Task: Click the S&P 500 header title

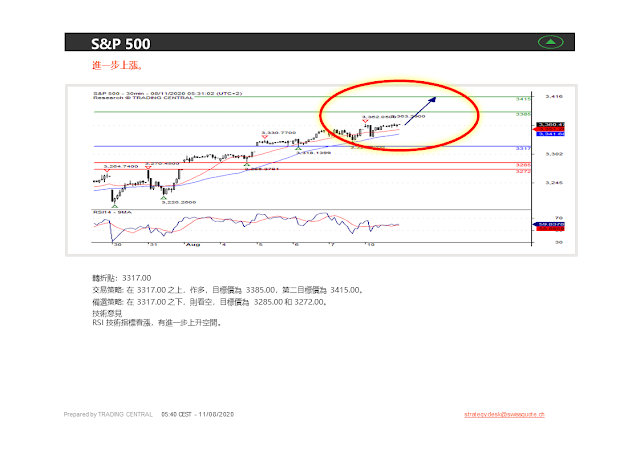Action: pos(120,44)
